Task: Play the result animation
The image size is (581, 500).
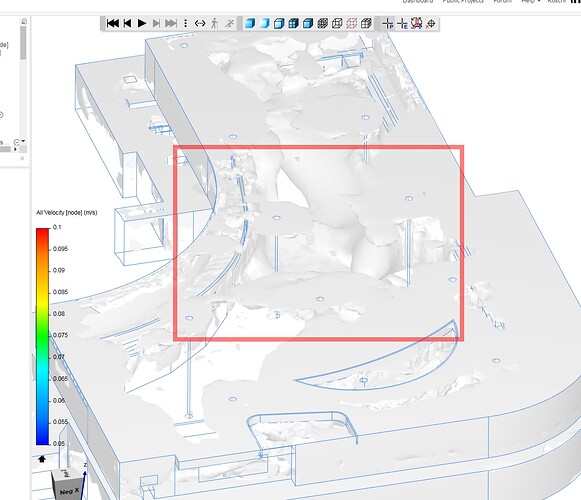Action: 142,23
